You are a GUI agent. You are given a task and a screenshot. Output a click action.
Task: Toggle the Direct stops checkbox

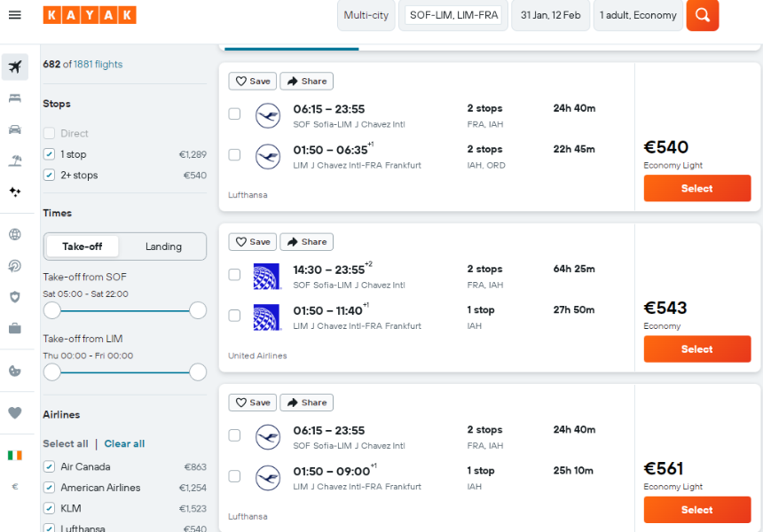(x=49, y=133)
